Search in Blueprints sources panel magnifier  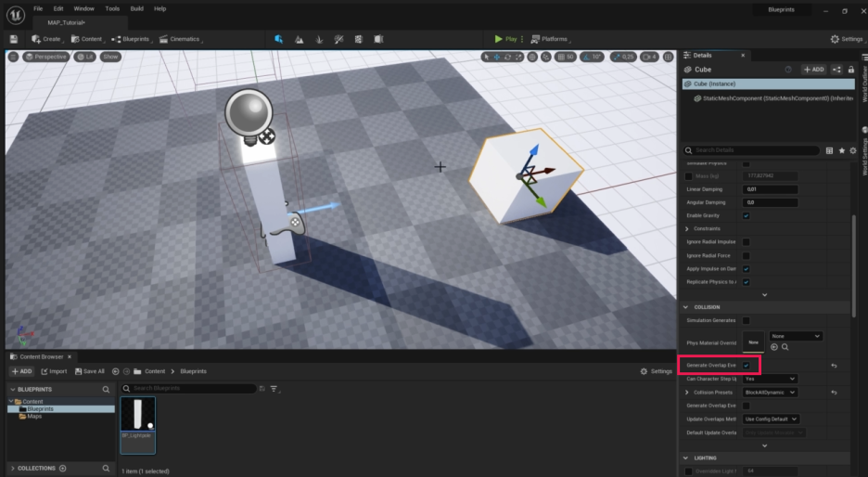(106, 390)
